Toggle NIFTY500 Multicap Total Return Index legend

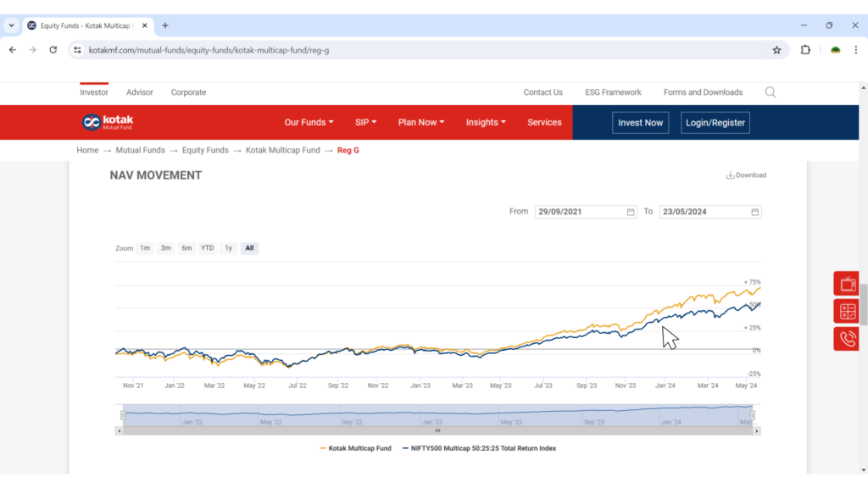[x=479, y=448]
